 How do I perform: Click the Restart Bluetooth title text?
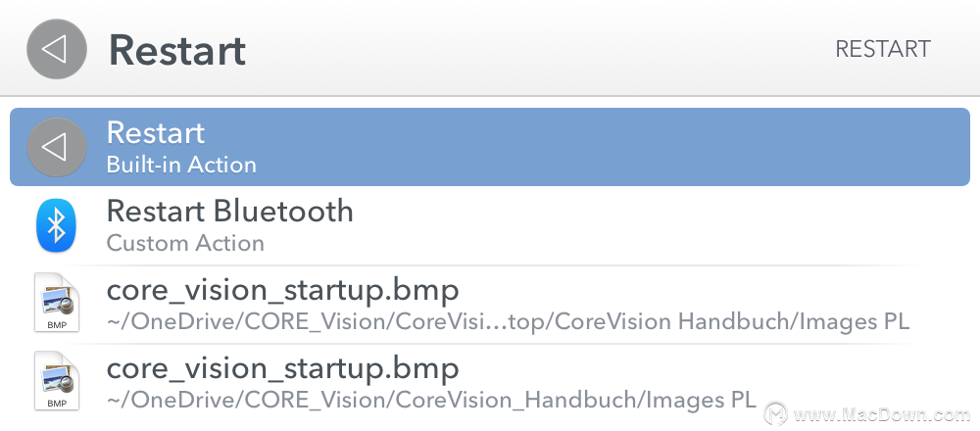point(230,212)
